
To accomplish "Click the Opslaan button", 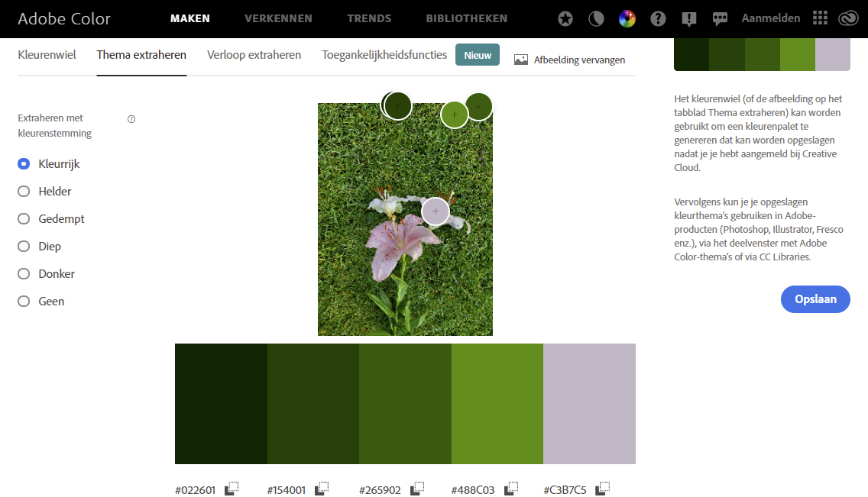I will (815, 299).
